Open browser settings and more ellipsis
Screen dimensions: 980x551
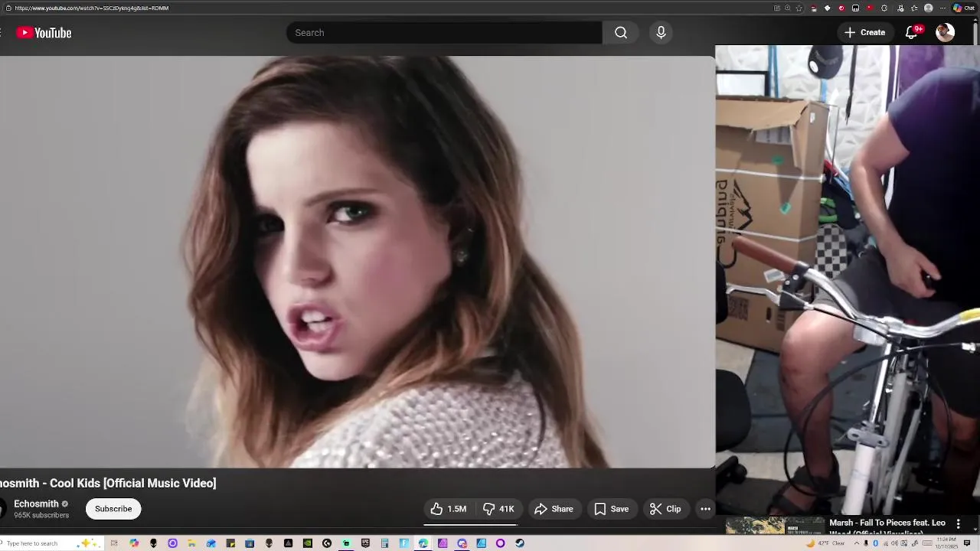[942, 8]
